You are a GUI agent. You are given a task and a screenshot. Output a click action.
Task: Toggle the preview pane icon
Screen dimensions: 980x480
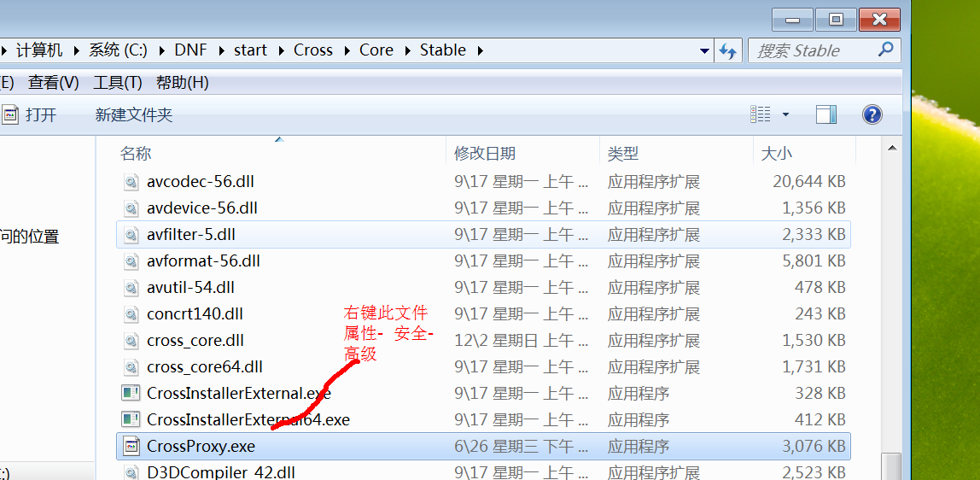tap(825, 114)
